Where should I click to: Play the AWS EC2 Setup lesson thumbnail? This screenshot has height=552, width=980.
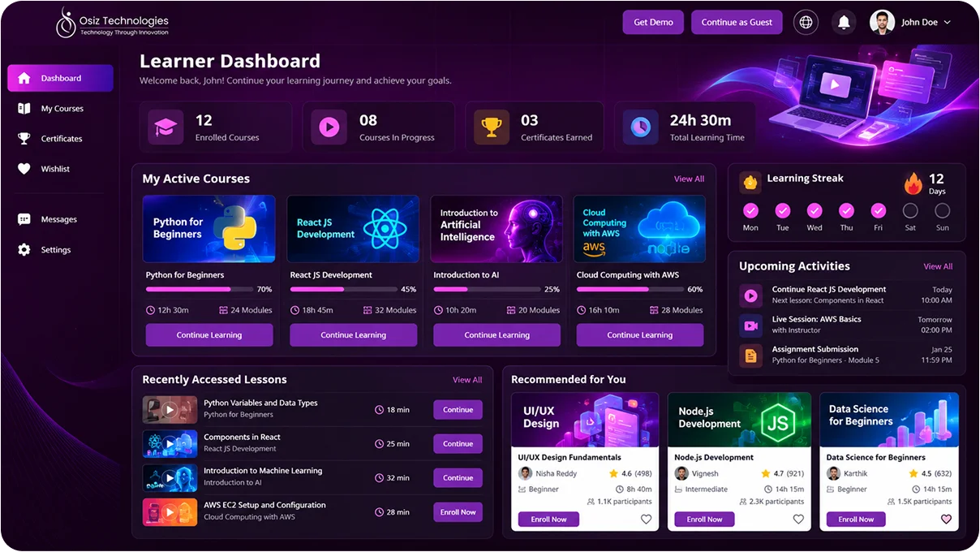tap(170, 512)
